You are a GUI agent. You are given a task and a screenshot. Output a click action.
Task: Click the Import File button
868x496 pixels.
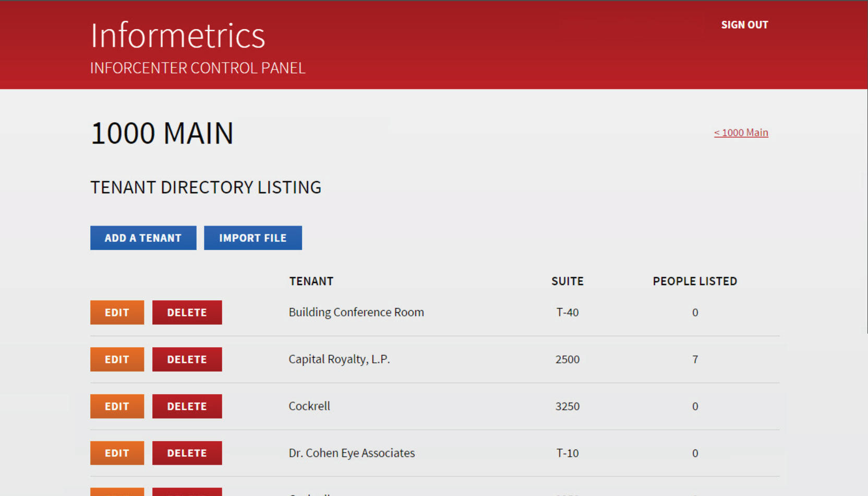tap(252, 238)
